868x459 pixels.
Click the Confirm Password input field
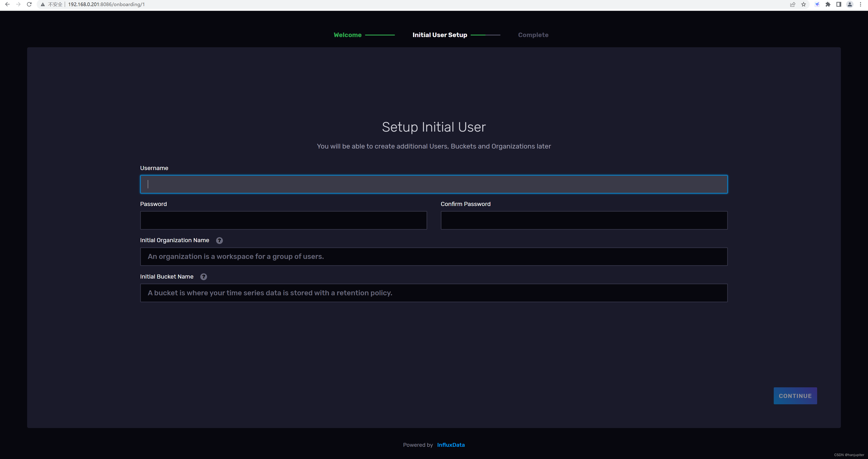pos(584,220)
